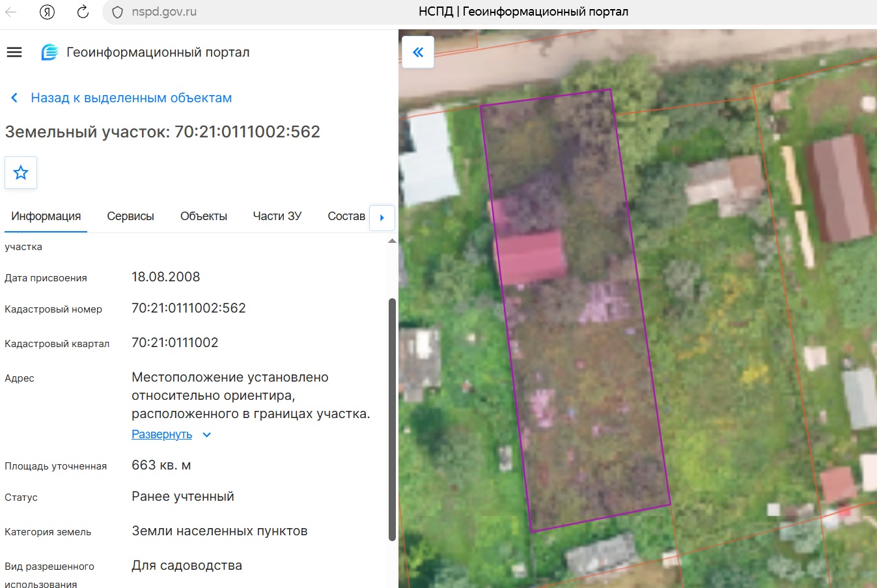This screenshot has width=877, height=588.
Task: Click the browser back arrow
Action: pyautogui.click(x=11, y=12)
